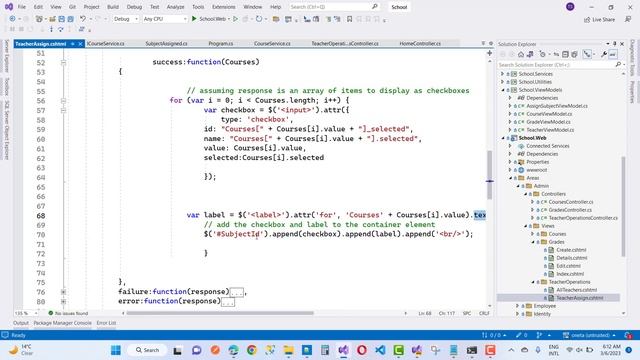Click the Hot Reload refresh icon

[x=258, y=19]
